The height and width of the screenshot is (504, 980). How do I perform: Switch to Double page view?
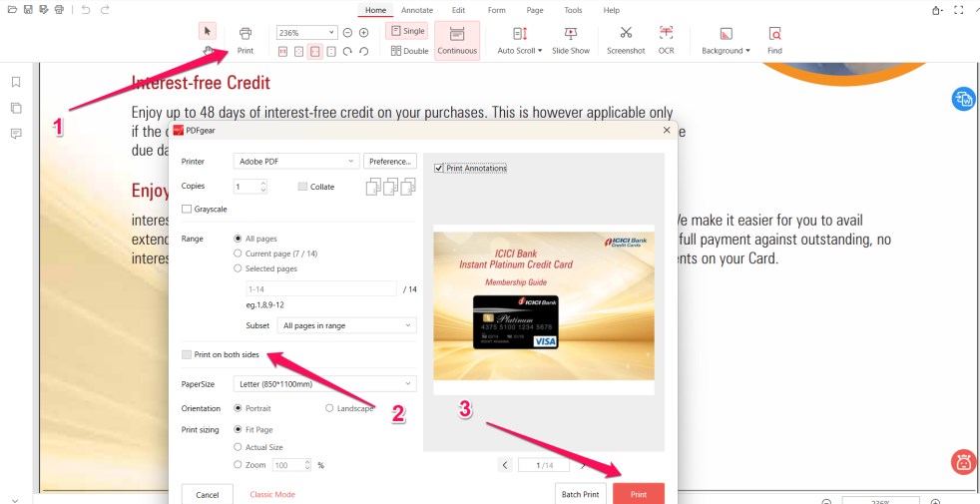[409, 51]
